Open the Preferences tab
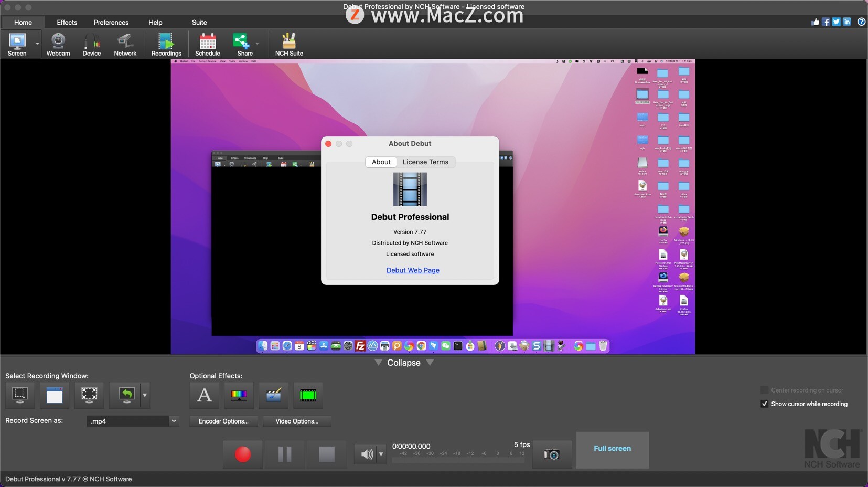The width and height of the screenshot is (868, 487). (x=111, y=22)
